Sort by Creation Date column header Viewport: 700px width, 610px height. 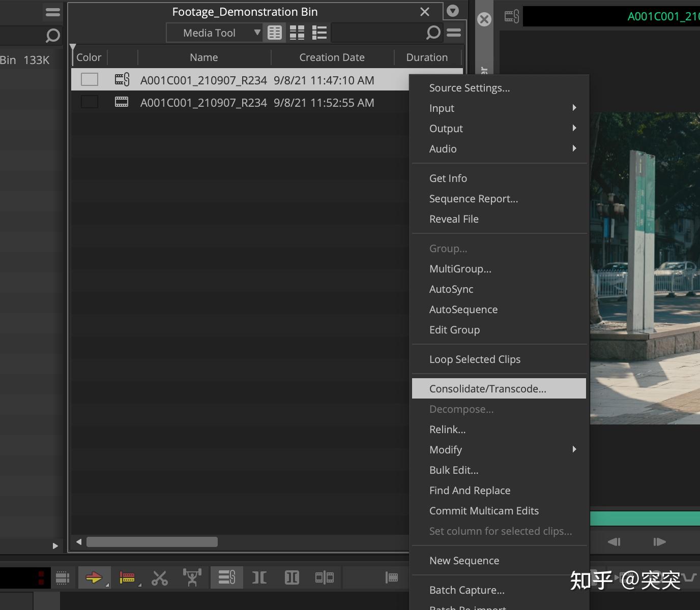point(332,57)
